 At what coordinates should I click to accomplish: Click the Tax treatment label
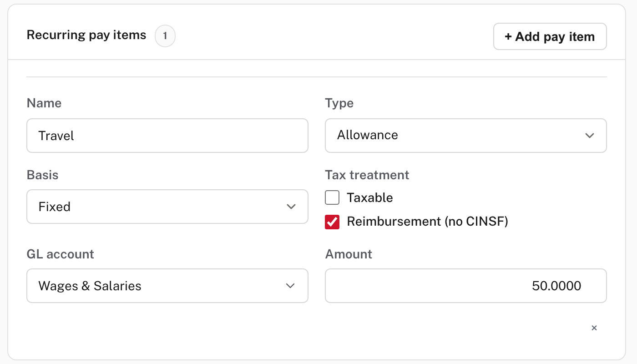pos(367,175)
